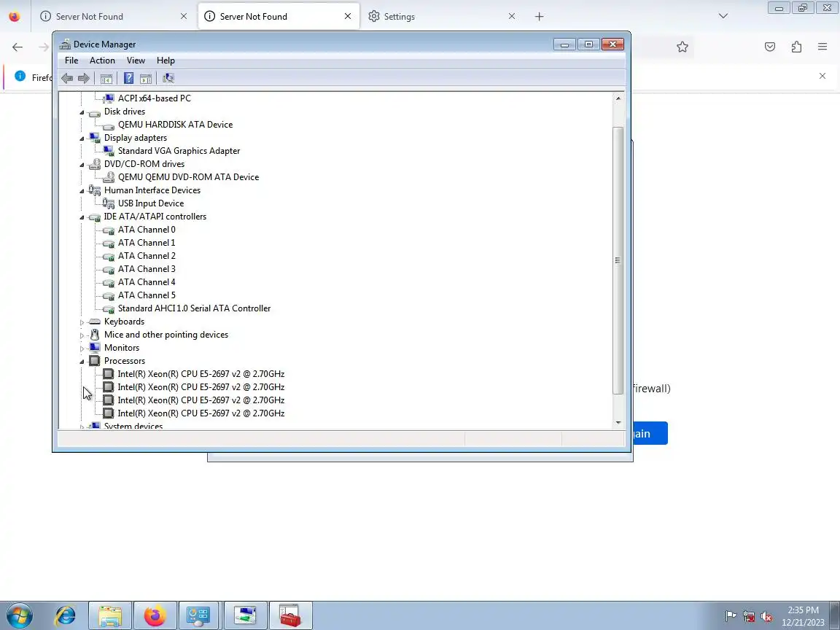Image resolution: width=840 pixels, height=630 pixels.
Task: Select QEMU HARDDISK ATA Device
Action: point(175,124)
